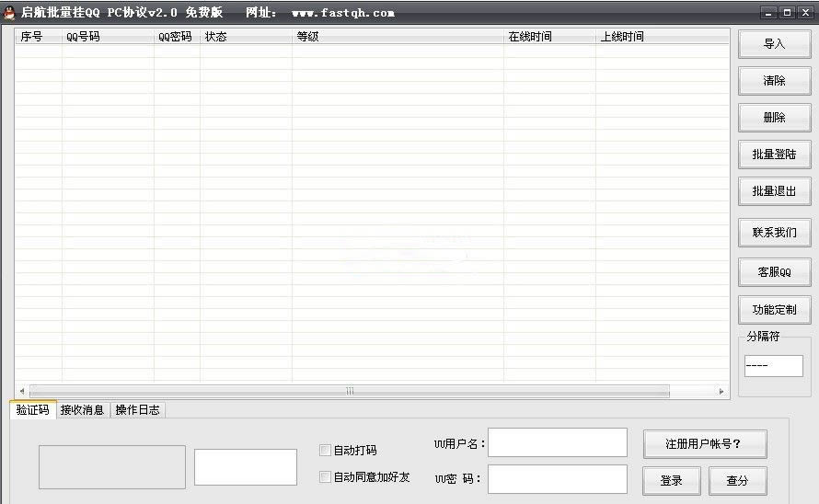
Task: Toggle 自动同意加好友 checkbox
Action: point(325,477)
